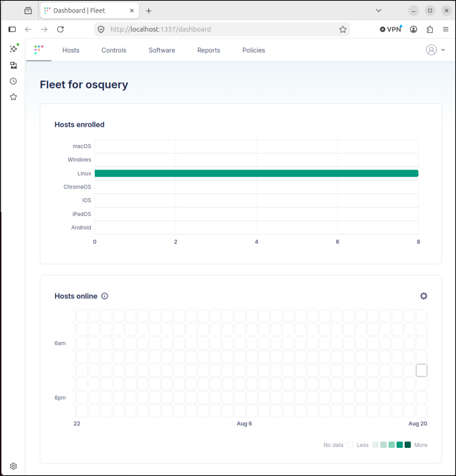Expand the list all tabs chevron
The image size is (456, 476).
[x=379, y=11]
